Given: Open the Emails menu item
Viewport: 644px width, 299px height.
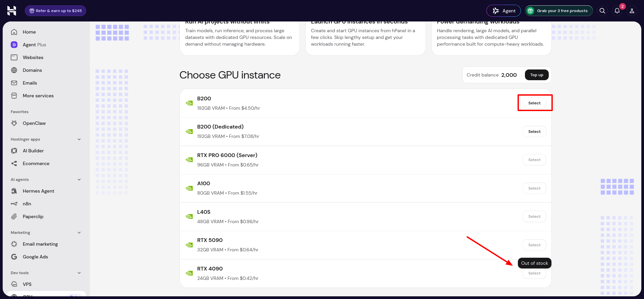Looking at the screenshot, I should click(x=46, y=83).
